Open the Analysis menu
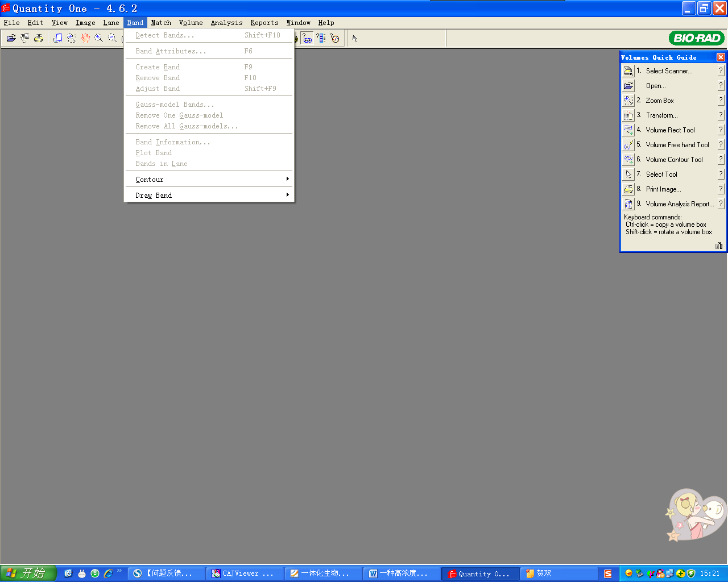The image size is (728, 582). point(227,23)
